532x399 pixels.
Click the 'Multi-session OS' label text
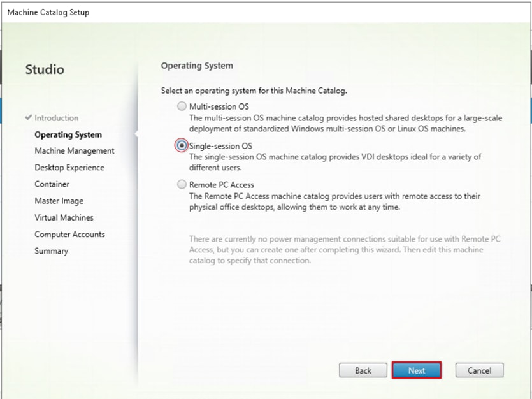219,106
